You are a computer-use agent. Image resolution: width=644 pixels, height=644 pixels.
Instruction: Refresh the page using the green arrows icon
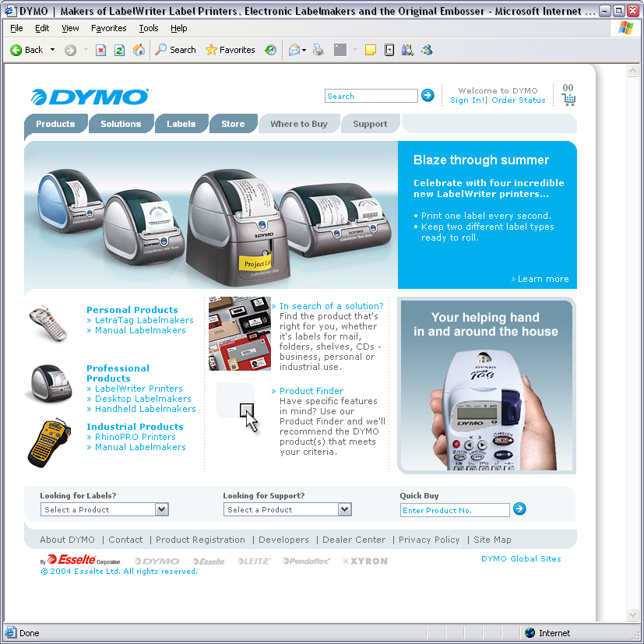[119, 50]
